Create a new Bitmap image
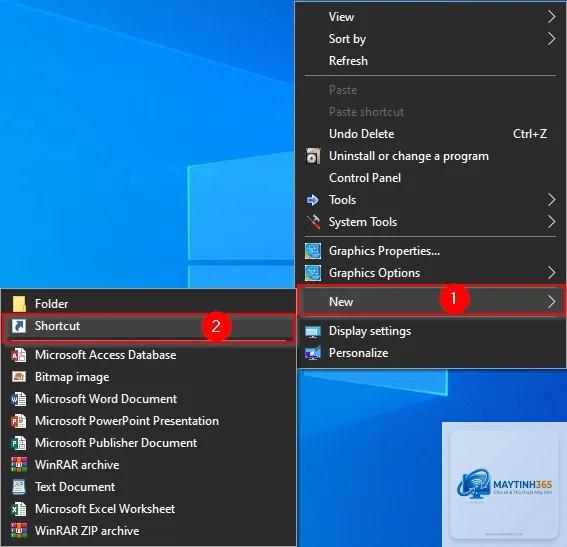 (148, 377)
